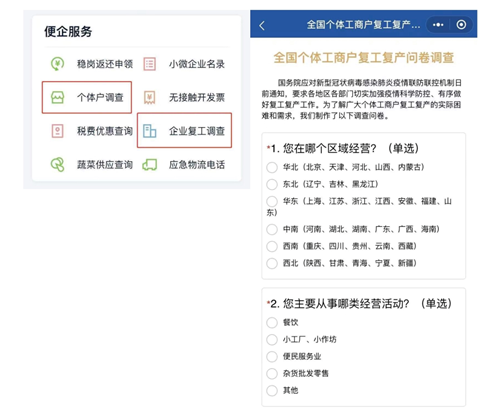Screen dimensions: 500x415
Task: Choose 餐饮 as business activity
Action: tap(272, 323)
